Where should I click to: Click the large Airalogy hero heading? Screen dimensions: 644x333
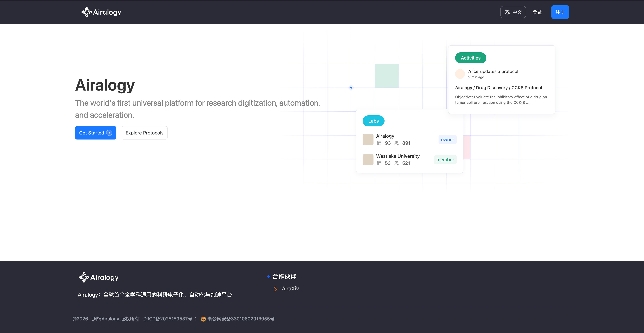[x=105, y=85]
